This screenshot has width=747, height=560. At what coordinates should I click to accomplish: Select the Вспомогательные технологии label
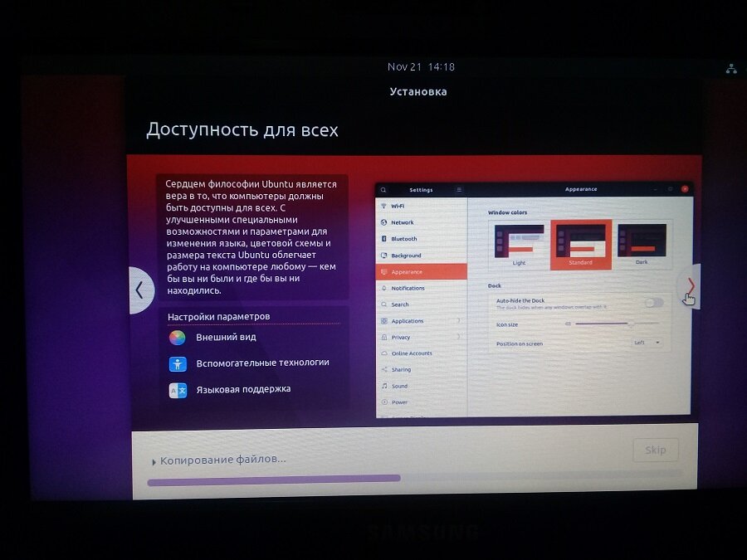262,363
